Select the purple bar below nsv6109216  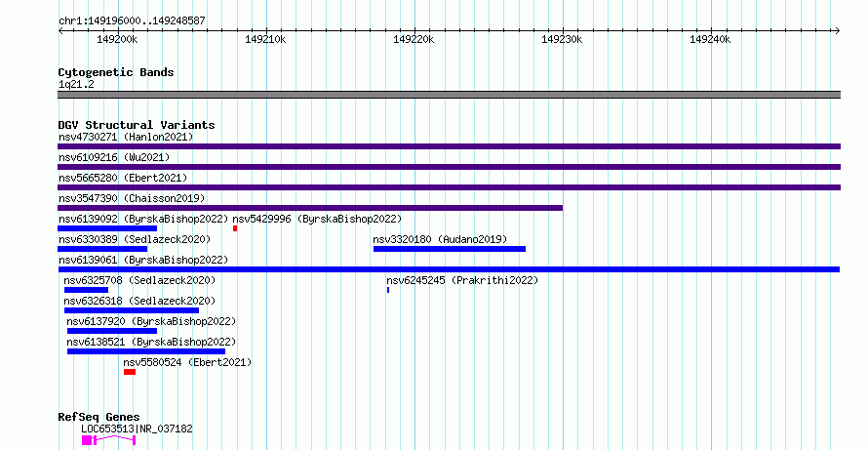click(x=449, y=167)
